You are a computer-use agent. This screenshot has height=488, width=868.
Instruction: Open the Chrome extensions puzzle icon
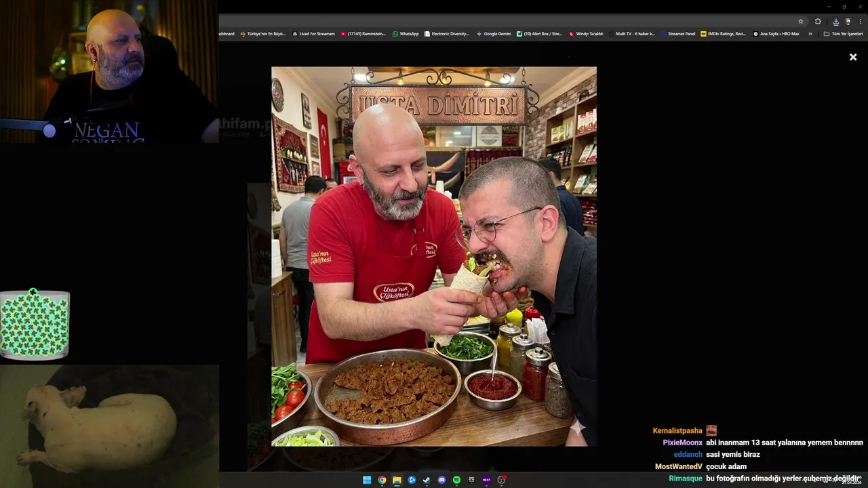pos(818,22)
